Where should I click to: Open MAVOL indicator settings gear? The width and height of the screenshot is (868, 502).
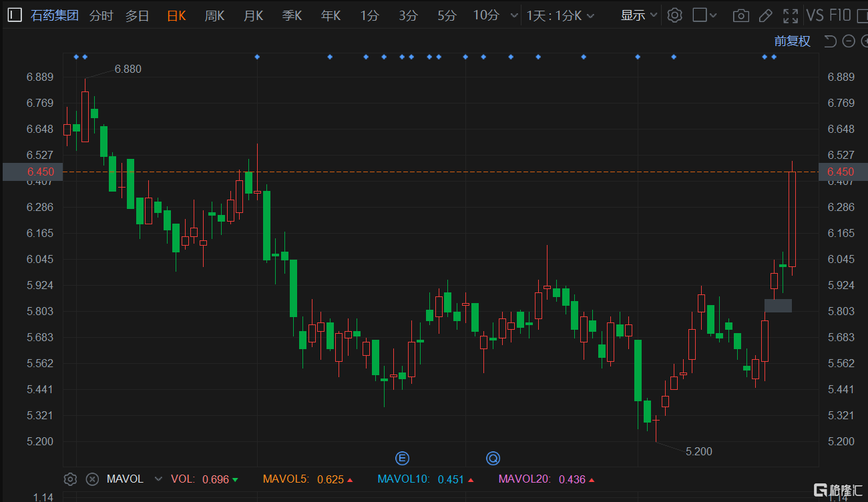(x=70, y=479)
